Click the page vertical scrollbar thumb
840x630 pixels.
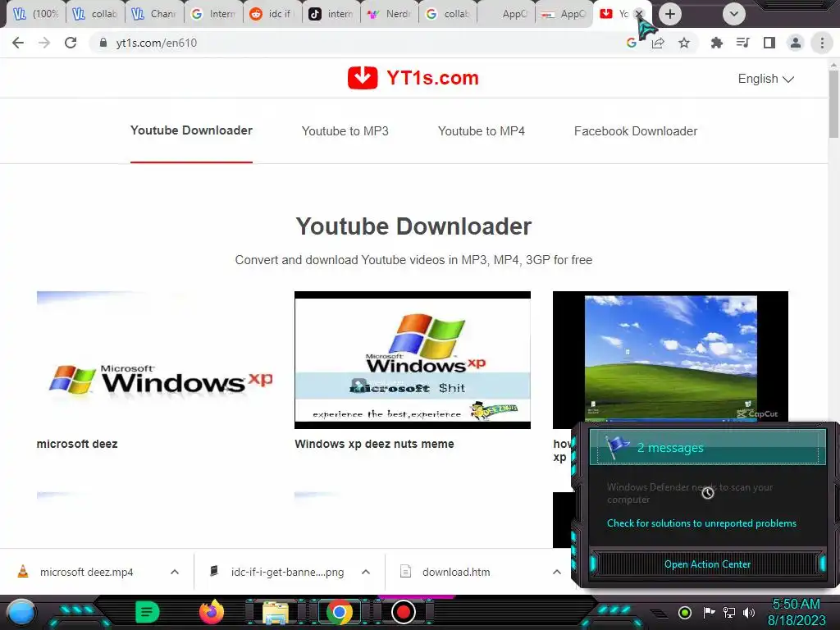coord(834,103)
